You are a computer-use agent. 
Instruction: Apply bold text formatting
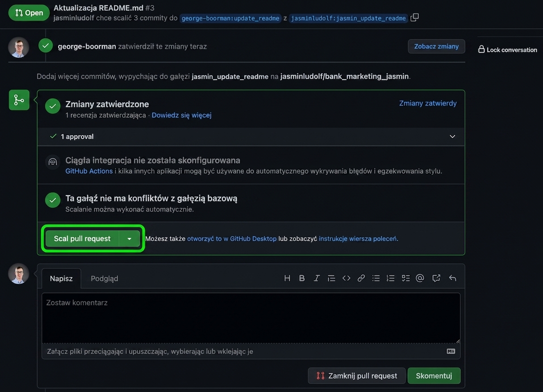[x=302, y=278]
